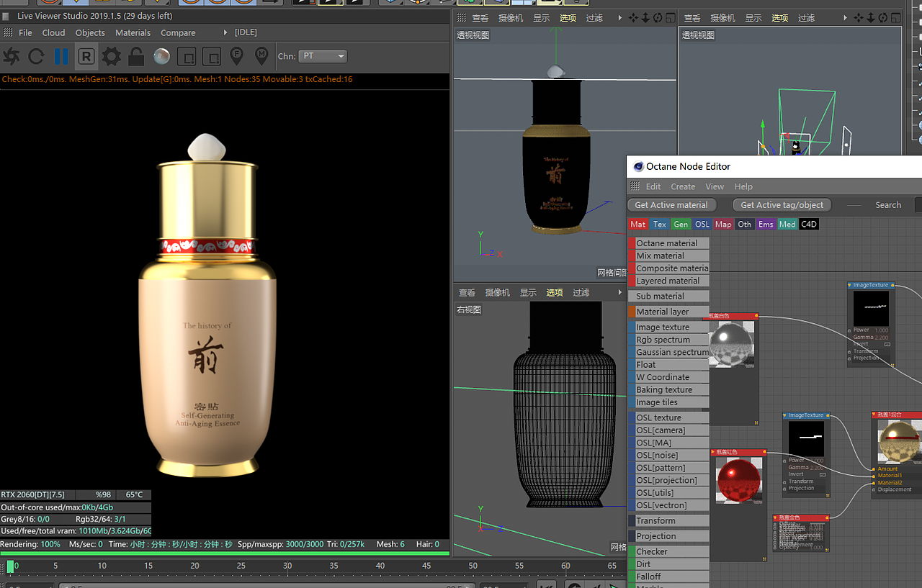
Task: Click frame 30 on the timeline ruler
Action: pos(287,566)
